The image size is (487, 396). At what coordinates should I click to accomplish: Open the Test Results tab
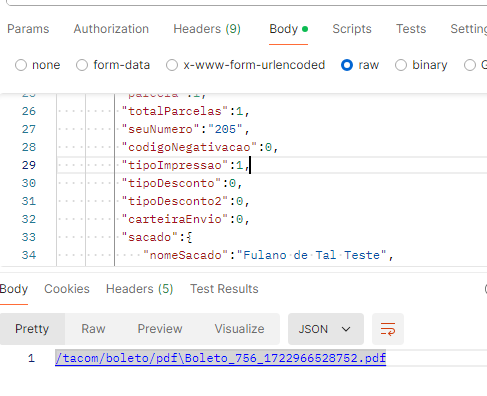tap(224, 289)
